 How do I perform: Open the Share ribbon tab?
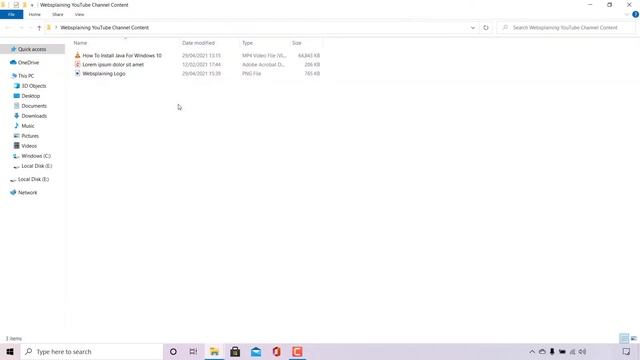point(58,14)
